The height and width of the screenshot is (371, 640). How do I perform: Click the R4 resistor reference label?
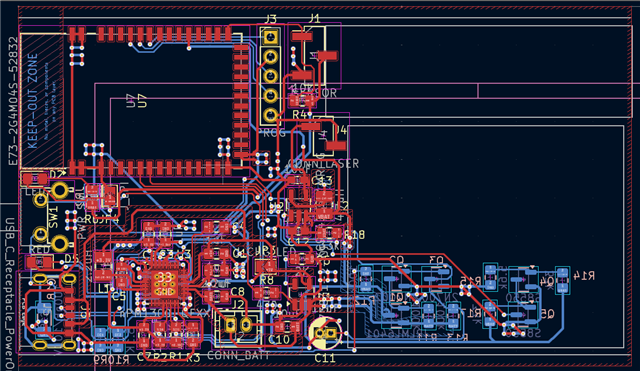point(300,115)
